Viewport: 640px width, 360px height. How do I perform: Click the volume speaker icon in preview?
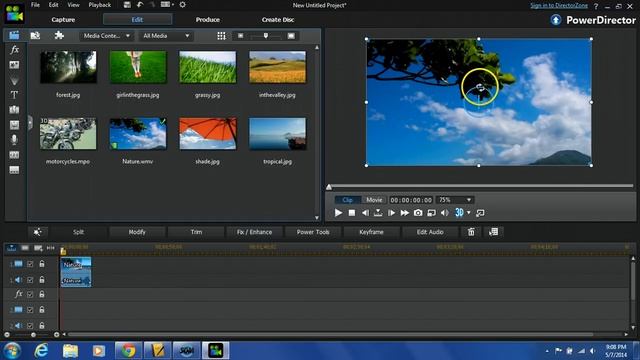click(444, 213)
